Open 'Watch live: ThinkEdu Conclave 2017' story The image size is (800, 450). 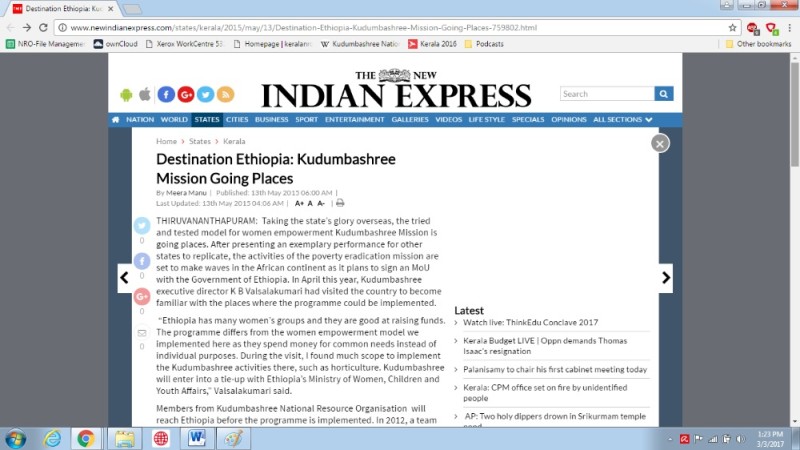click(531, 322)
